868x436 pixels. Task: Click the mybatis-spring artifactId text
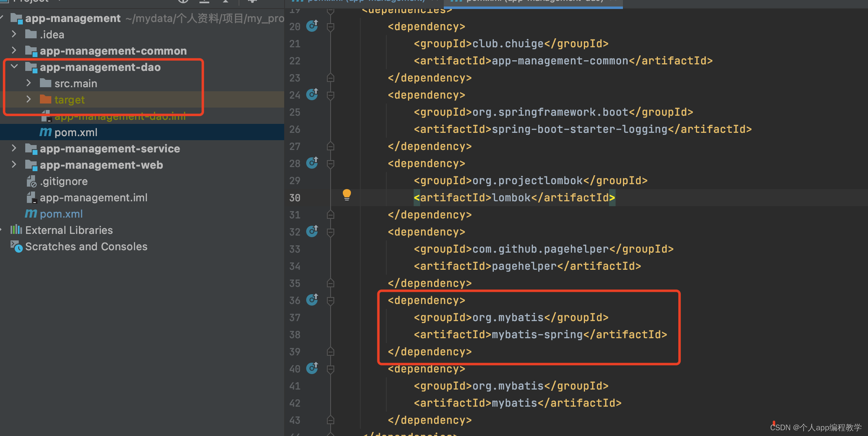click(537, 335)
